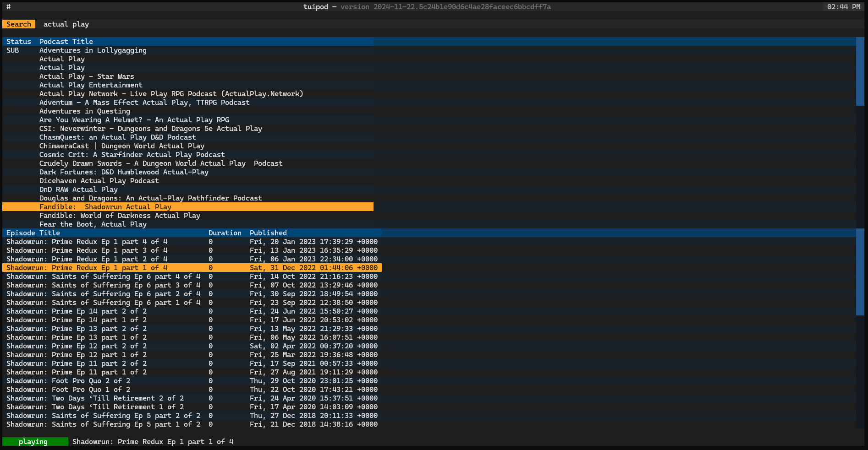Select the Actual Play – Star Wars podcast
The height and width of the screenshot is (450, 868).
(188, 76)
